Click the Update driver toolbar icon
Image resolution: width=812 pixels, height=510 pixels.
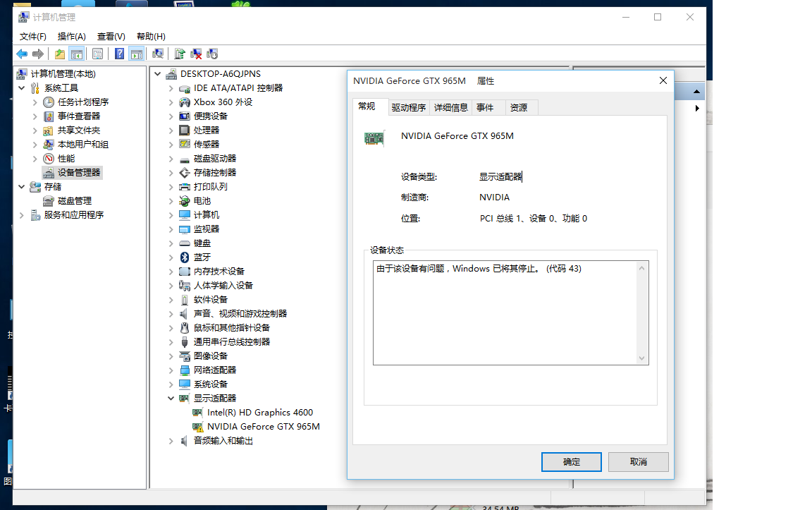pyautogui.click(x=180, y=54)
